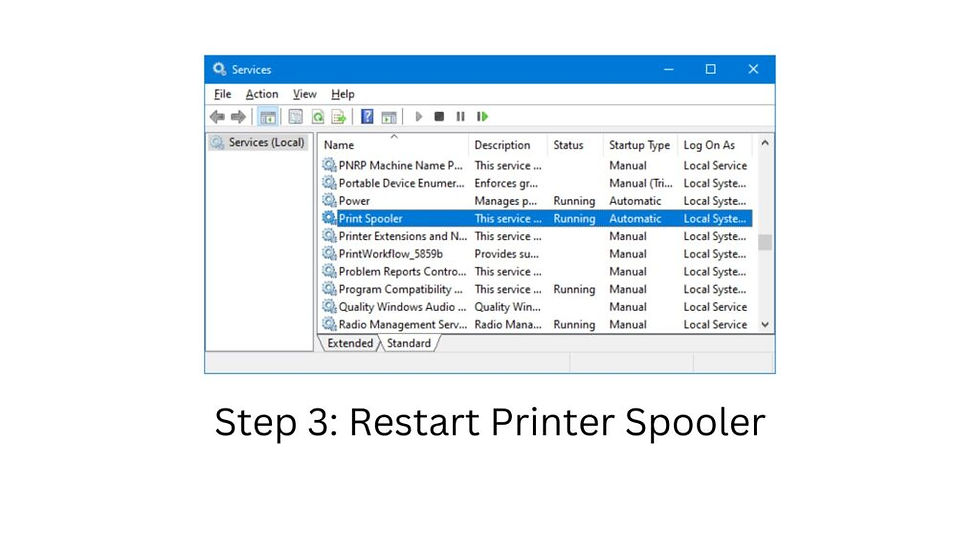Sort by the Startup Type column header
The width and height of the screenshot is (980, 551).
[640, 145]
